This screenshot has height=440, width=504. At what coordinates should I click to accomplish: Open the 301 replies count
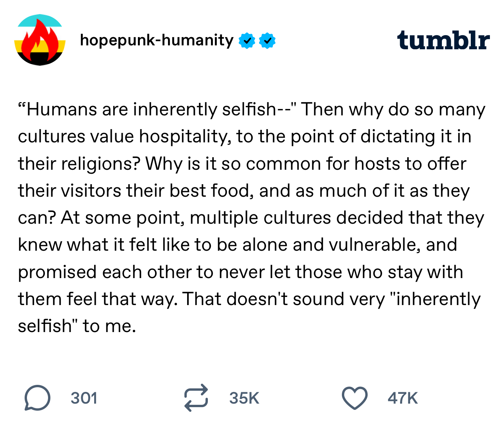click(x=84, y=398)
